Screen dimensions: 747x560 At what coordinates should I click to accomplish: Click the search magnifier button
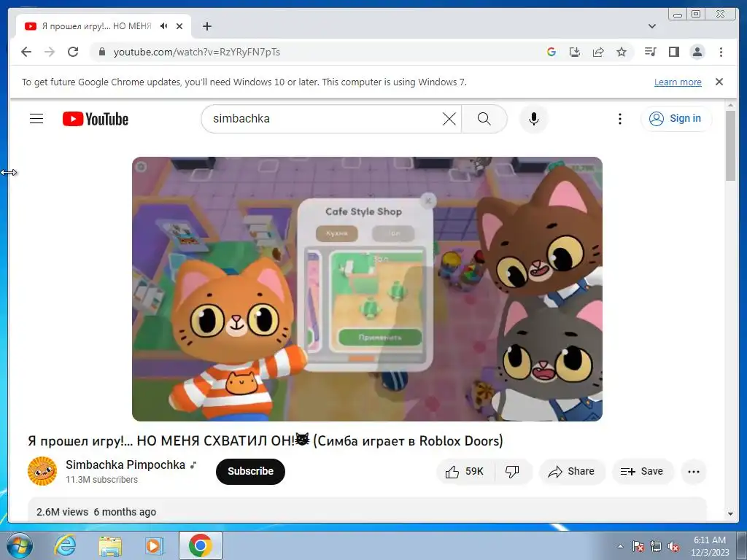point(484,119)
